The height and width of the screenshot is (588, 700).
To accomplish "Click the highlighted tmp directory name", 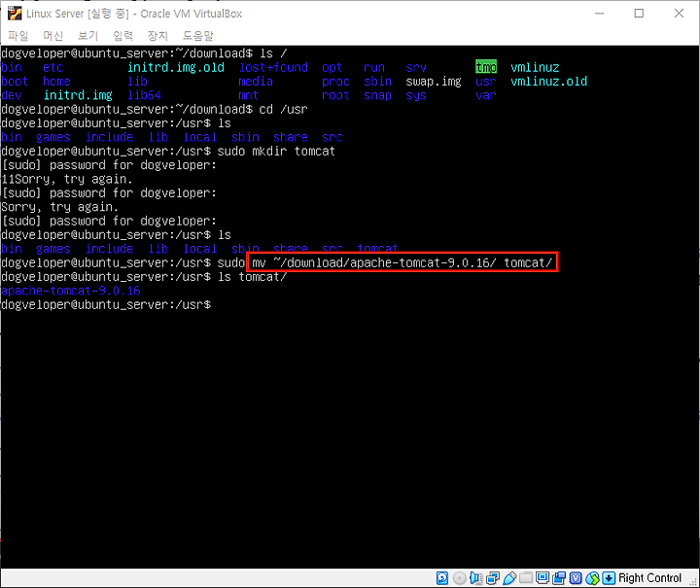I will (x=486, y=67).
